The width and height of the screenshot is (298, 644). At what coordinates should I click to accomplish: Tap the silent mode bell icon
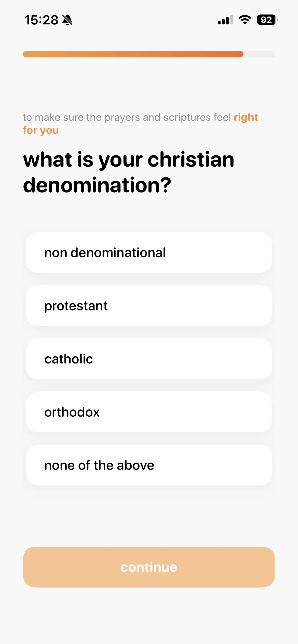(x=67, y=20)
